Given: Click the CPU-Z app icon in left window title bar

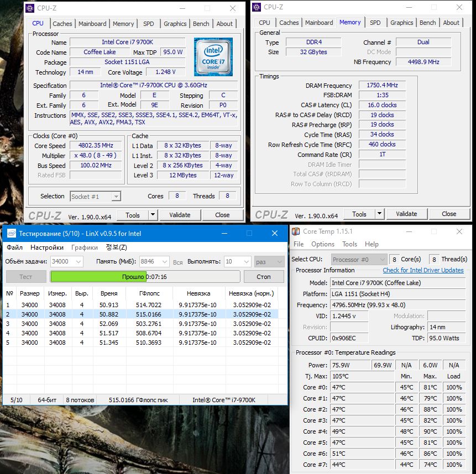Looking at the screenshot, I should 30,8.
